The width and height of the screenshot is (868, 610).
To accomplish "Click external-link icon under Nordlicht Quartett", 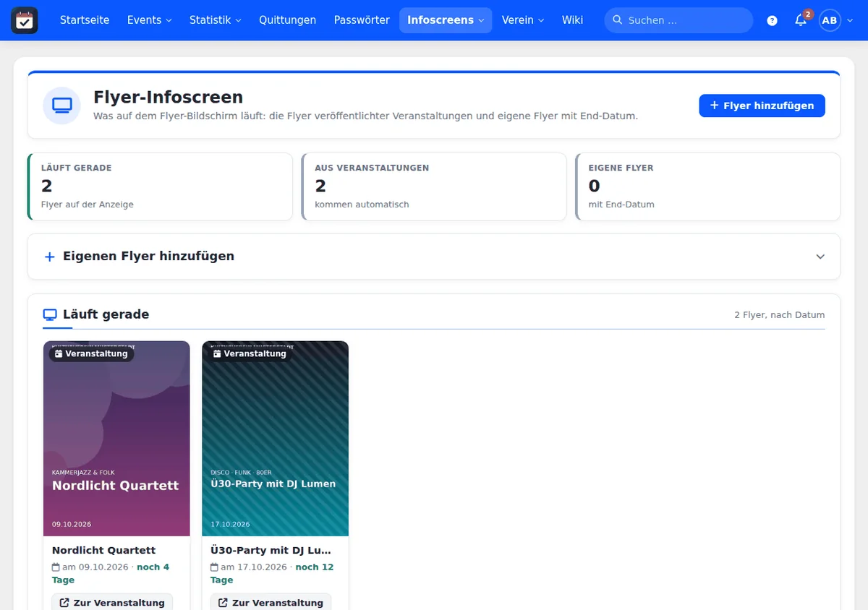I will point(64,603).
